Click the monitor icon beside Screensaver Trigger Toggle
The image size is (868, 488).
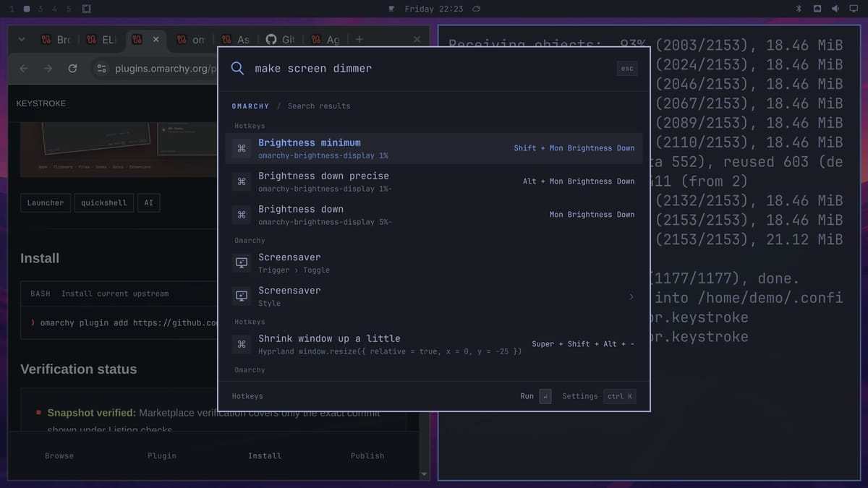pos(242,262)
